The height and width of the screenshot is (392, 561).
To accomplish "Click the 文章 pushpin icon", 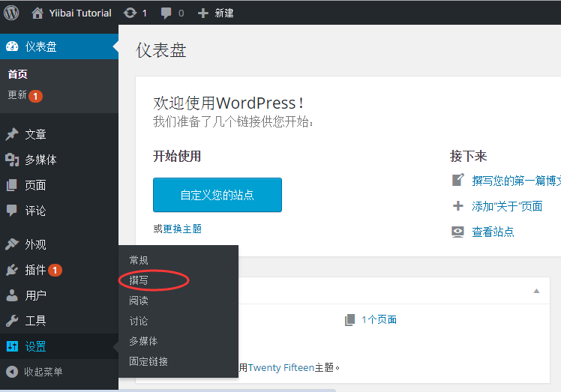I will pyautogui.click(x=12, y=134).
